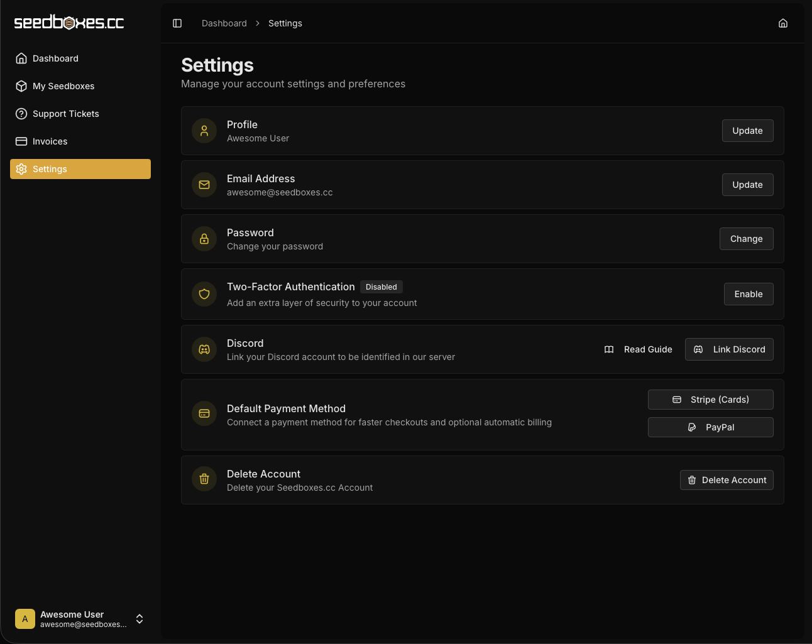This screenshot has height=644, width=812.
Task: Select Invoices in the sidebar
Action: [50, 141]
